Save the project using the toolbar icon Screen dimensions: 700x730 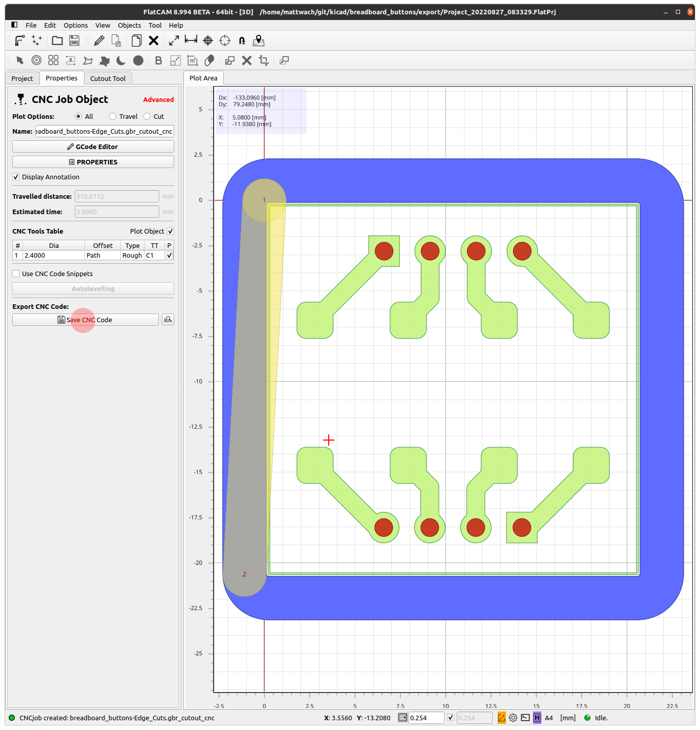click(74, 40)
